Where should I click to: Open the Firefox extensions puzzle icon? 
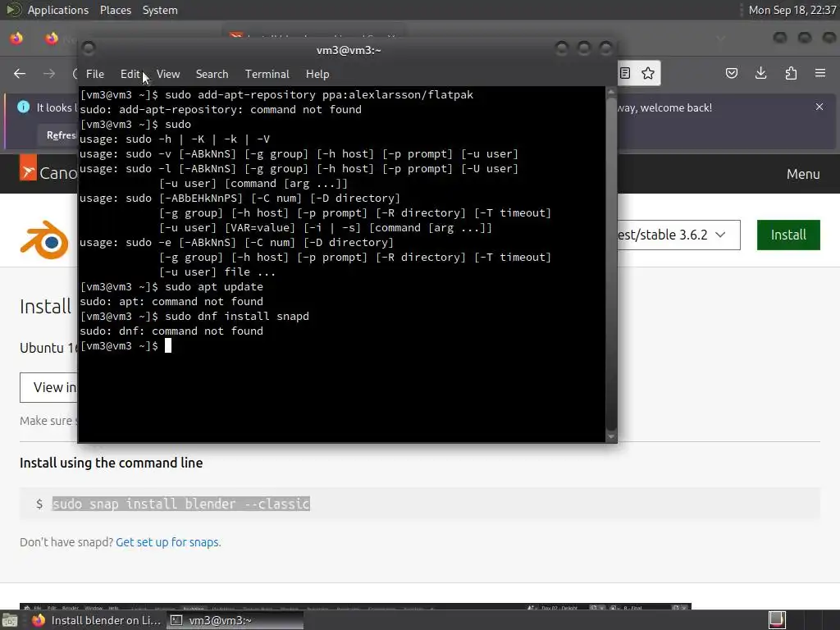coord(791,73)
